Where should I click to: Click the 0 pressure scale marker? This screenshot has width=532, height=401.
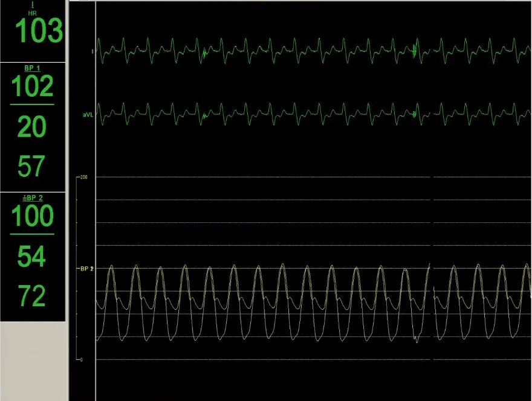pyautogui.click(x=82, y=360)
